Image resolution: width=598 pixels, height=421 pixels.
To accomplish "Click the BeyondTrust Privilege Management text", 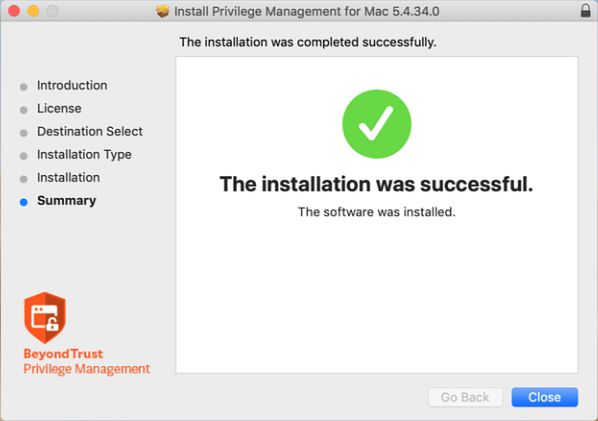I will pos(87,361).
